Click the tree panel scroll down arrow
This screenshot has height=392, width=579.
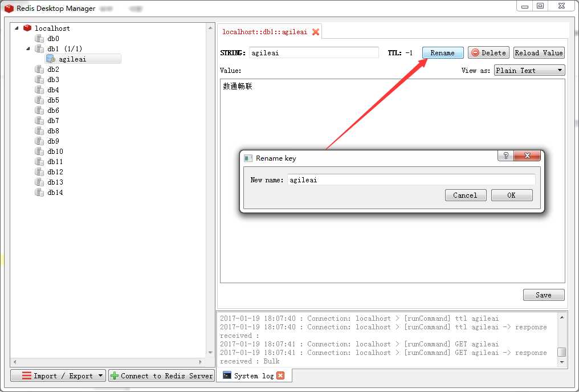tap(210, 353)
